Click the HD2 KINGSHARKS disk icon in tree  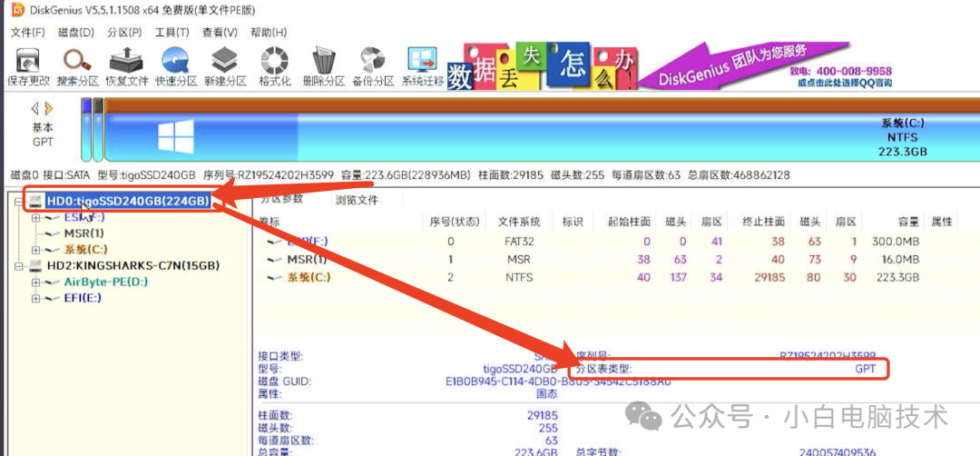[37, 266]
